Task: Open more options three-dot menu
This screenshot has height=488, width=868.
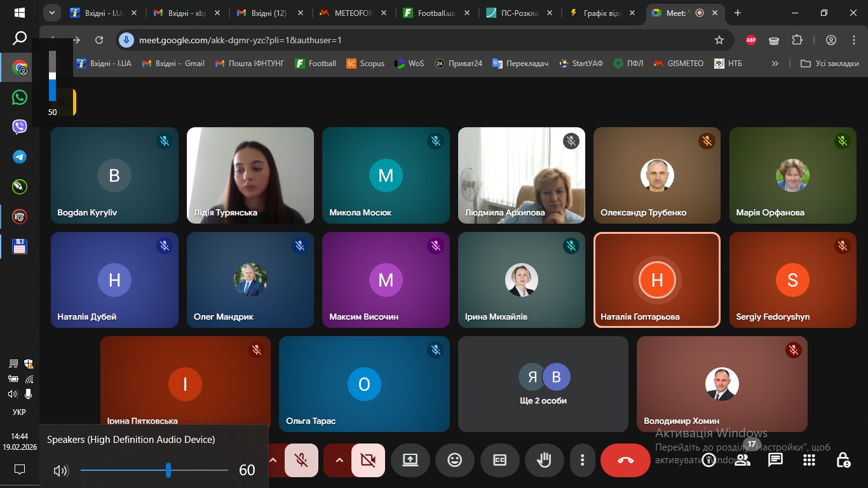Action: click(582, 460)
